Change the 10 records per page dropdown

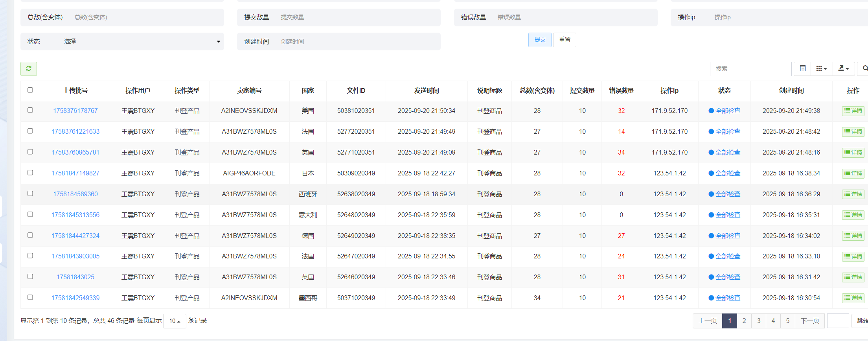tap(175, 321)
